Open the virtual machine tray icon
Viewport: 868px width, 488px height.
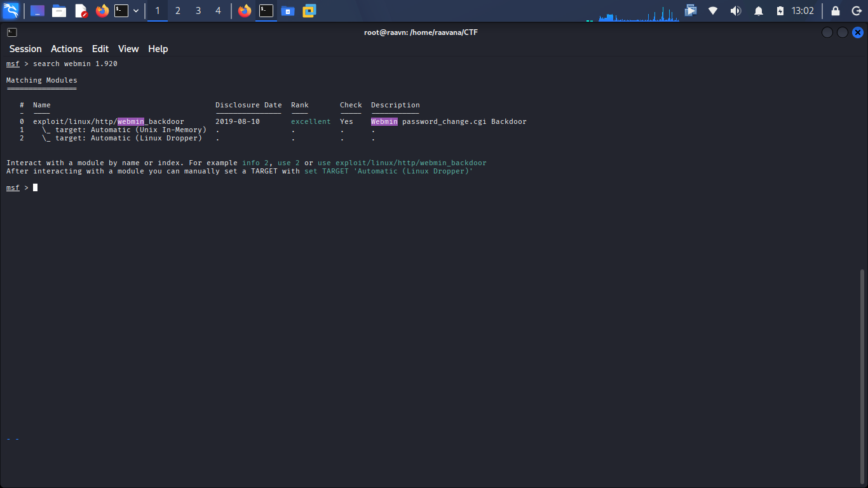691,11
